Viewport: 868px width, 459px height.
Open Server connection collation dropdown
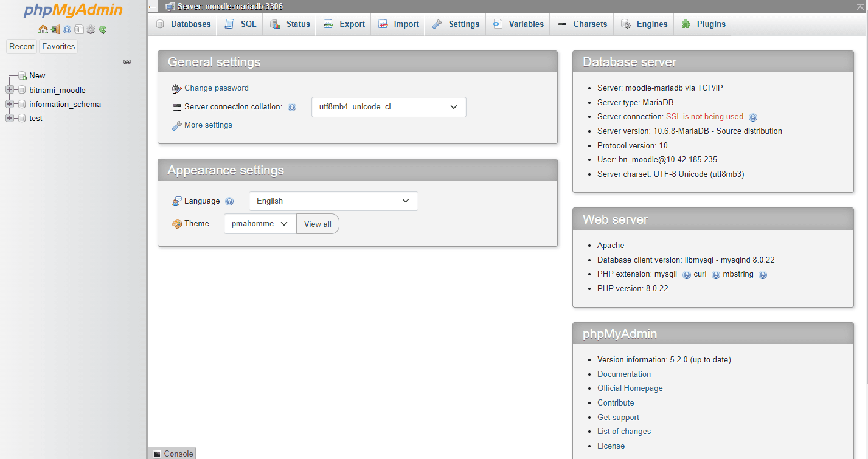(389, 107)
